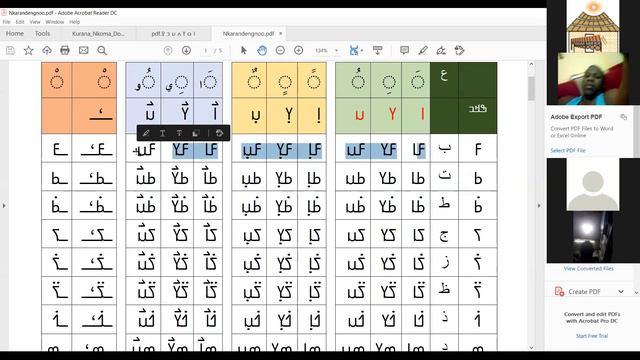Click the View Converted Files link

click(589, 269)
